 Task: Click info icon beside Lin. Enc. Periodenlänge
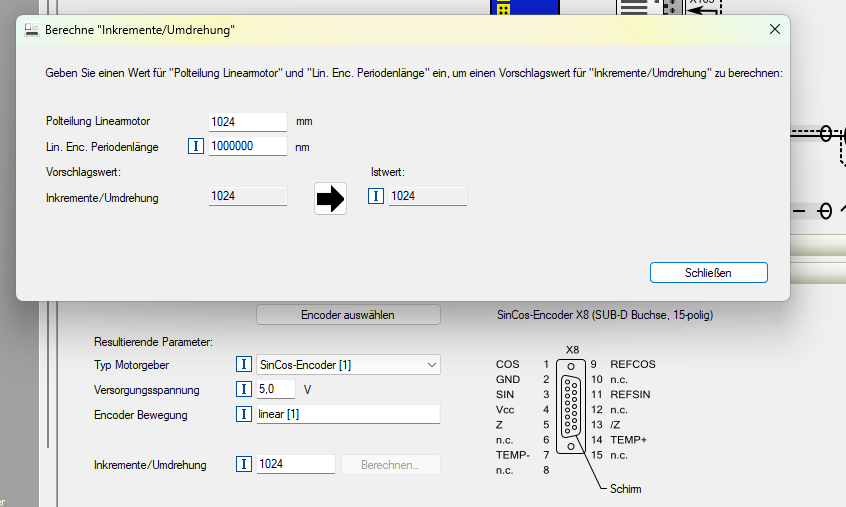tap(196, 146)
